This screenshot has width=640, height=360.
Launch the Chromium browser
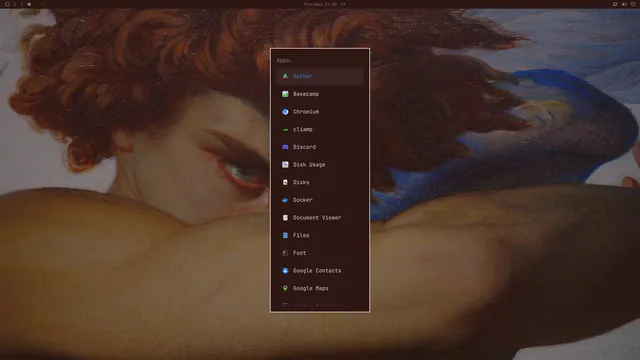[x=320, y=111]
